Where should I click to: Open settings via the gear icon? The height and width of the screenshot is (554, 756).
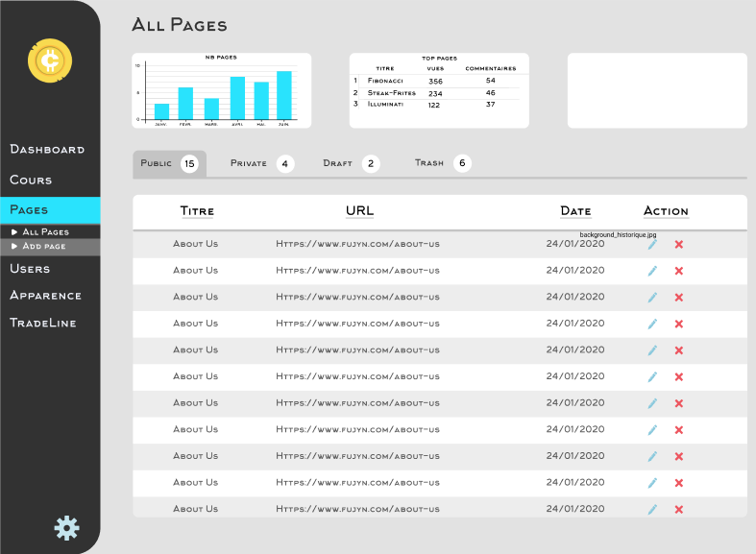coord(66,527)
